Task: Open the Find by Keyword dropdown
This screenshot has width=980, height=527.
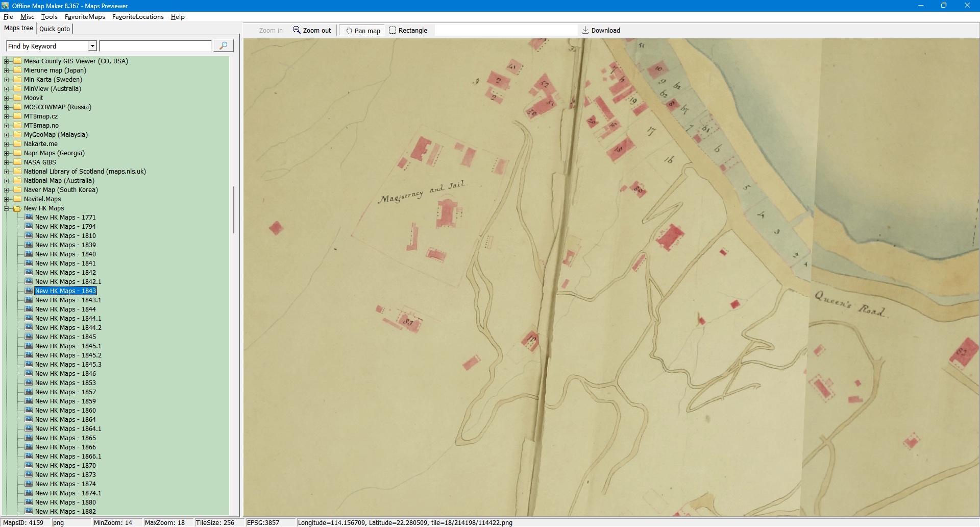Action: (x=92, y=46)
